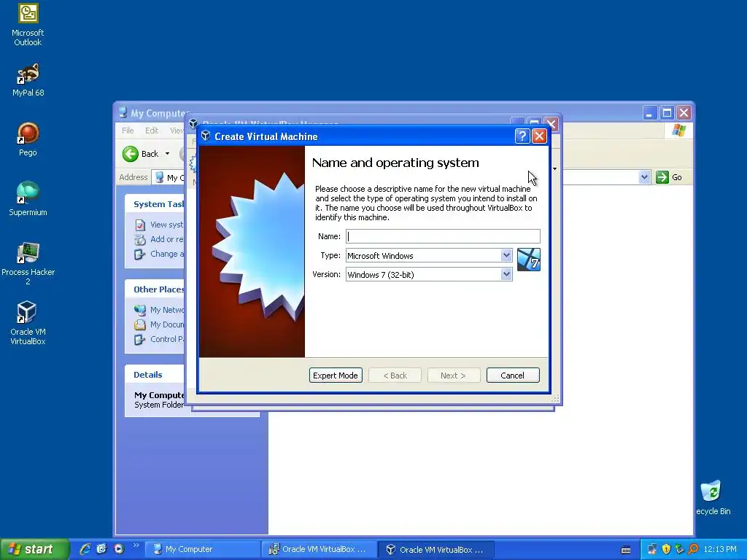Open the Back history dropdown arrow in My Computer
The height and width of the screenshot is (560, 747).
167,154
